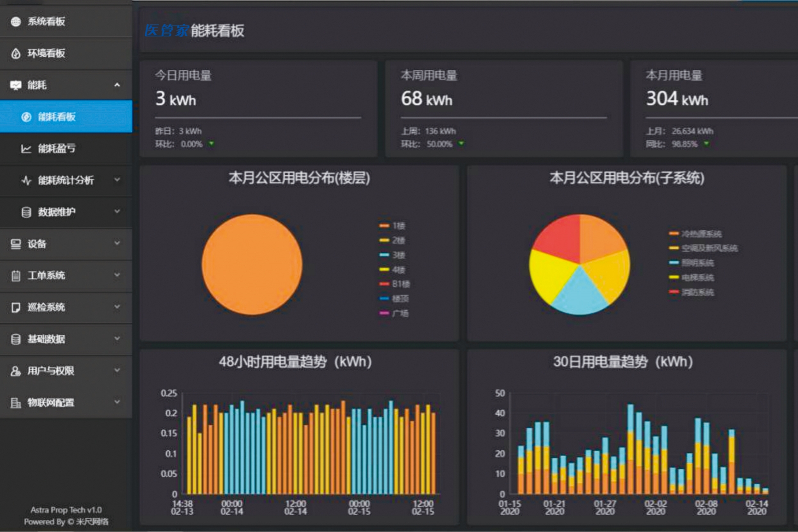Expand the 巡检系统 chevron

[117, 307]
